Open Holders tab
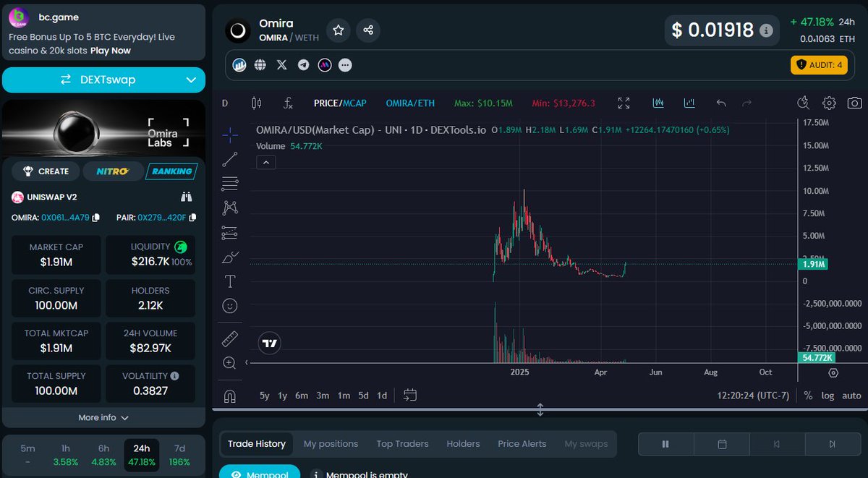 click(x=463, y=444)
